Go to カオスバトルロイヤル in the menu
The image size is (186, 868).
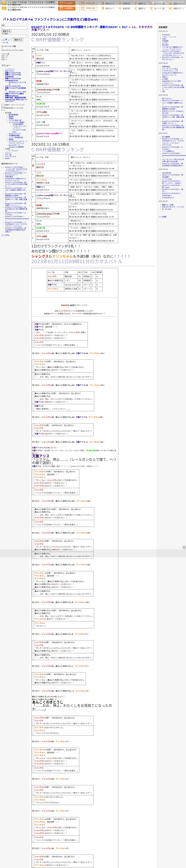pos(13,86)
